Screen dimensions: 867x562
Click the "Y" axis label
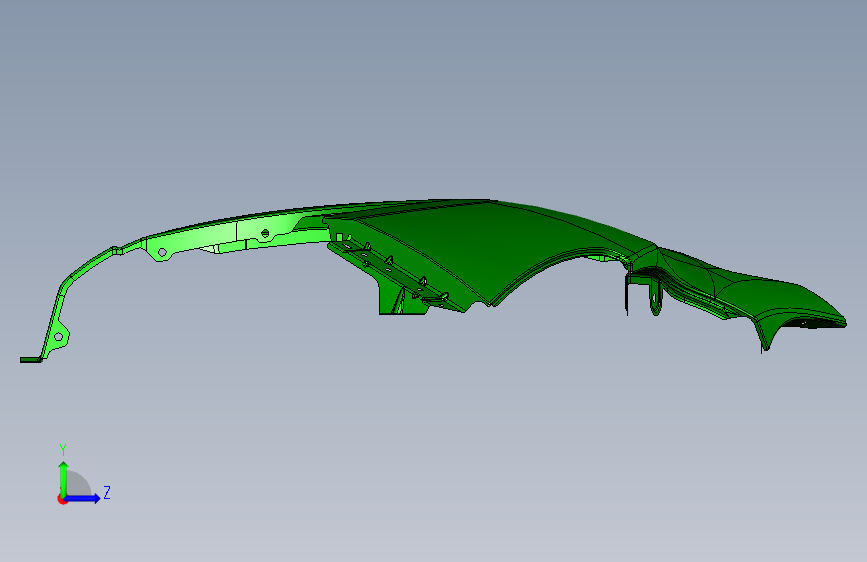click(63, 450)
